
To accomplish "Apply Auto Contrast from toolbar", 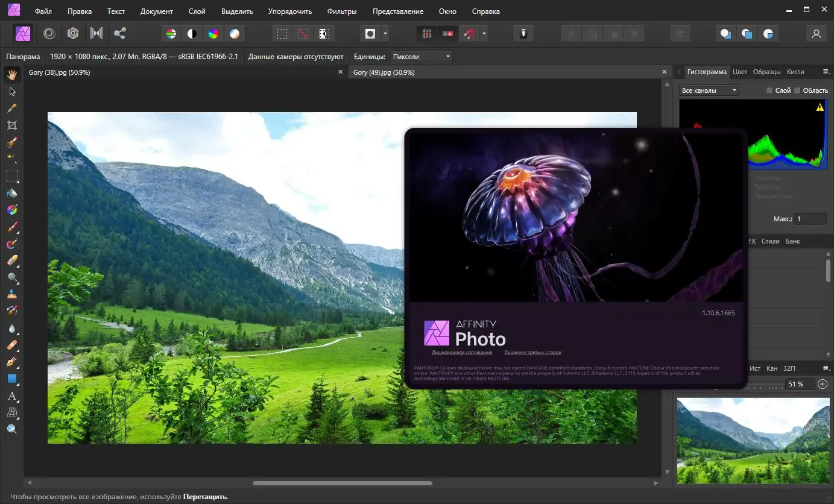I will [192, 34].
